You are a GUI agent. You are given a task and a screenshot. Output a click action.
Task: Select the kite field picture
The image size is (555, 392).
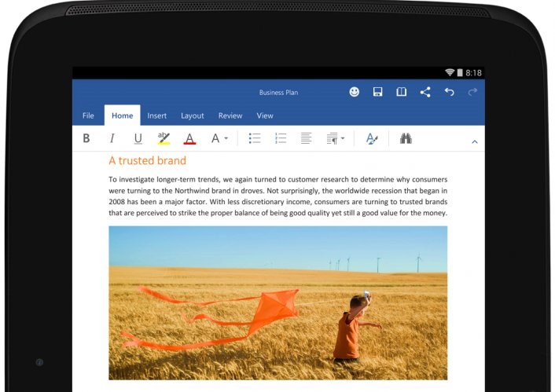(277, 303)
